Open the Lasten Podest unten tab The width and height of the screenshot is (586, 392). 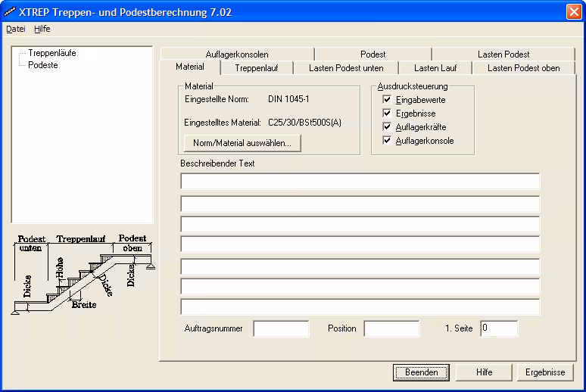point(346,68)
